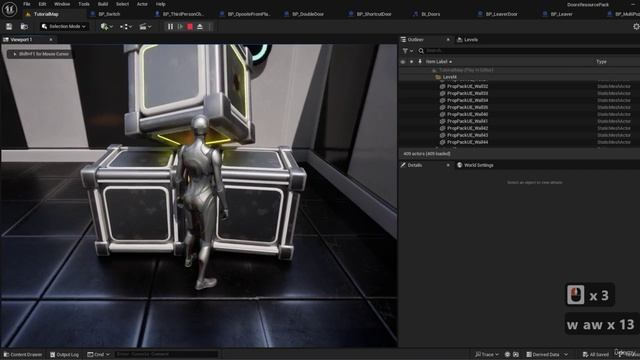Viewport: 640px width, 360px height.
Task: Open the content browse icon beside the save icon
Action: (24, 27)
